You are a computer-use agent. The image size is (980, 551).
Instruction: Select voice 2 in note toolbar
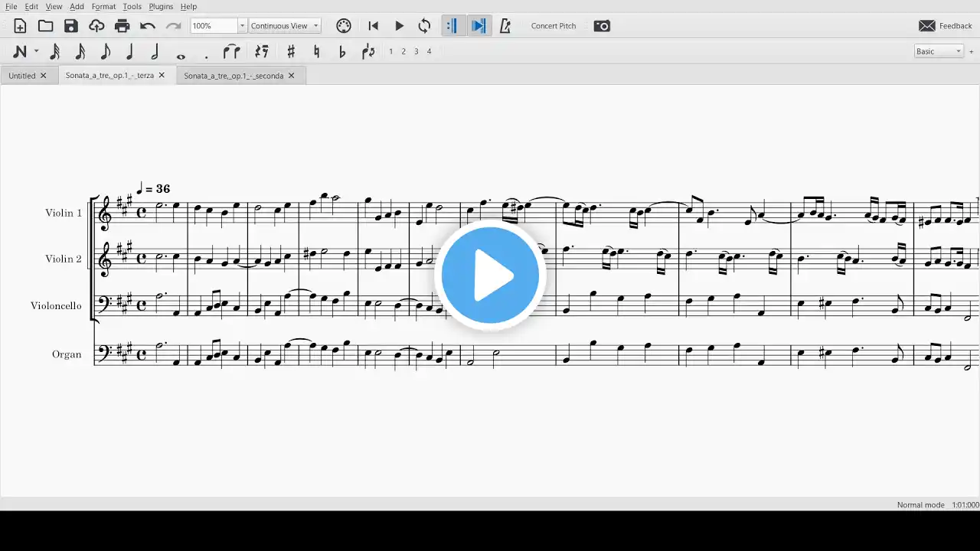pos(403,51)
